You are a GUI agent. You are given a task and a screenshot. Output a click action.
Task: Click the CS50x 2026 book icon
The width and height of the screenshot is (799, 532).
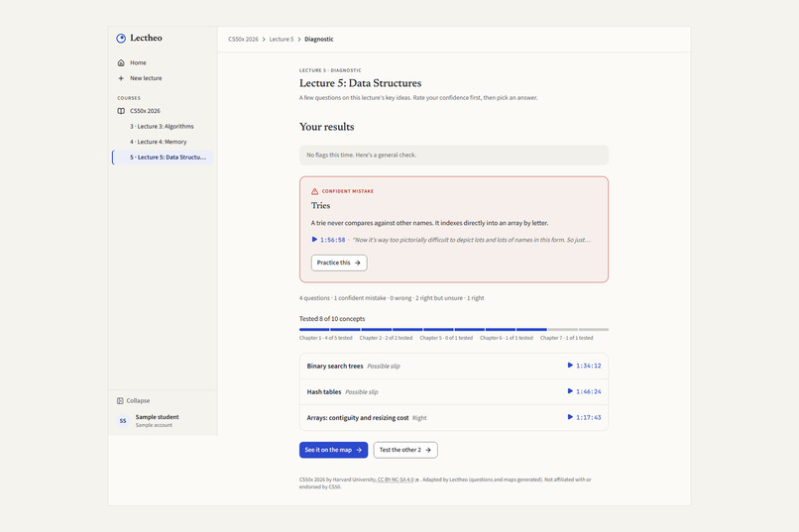[121, 111]
